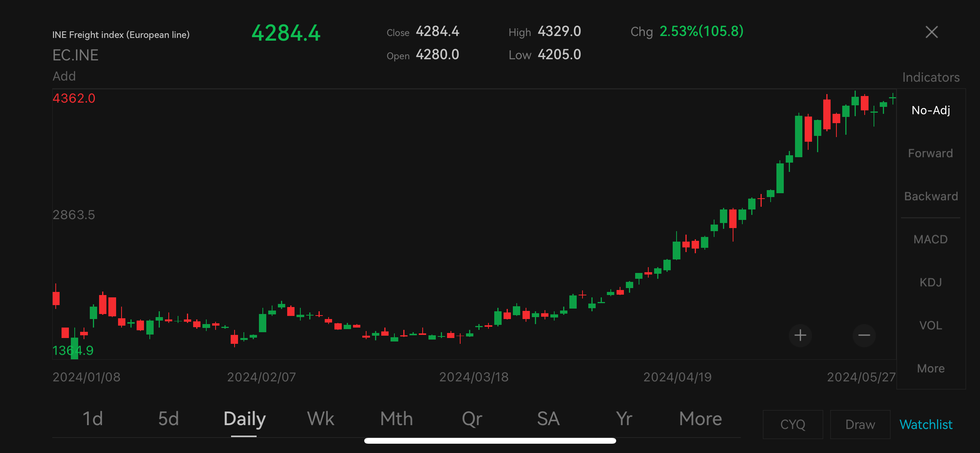Click INE Freight index (European line) title
The width and height of the screenshot is (980, 453).
click(121, 35)
